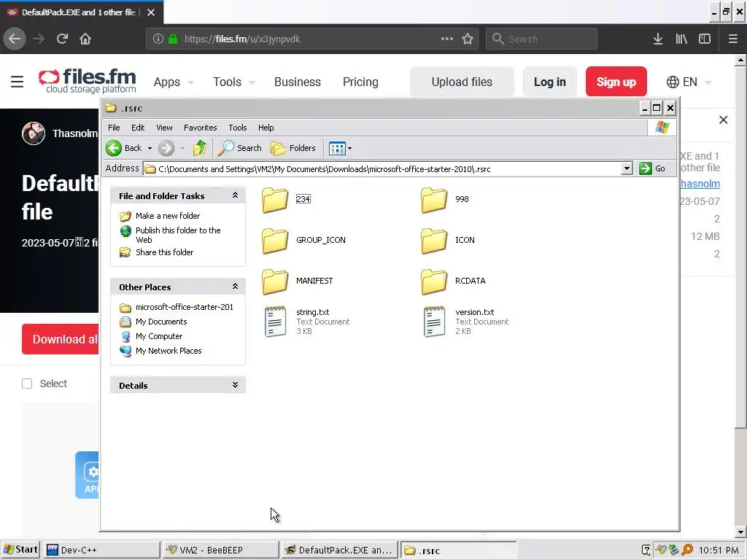Open the Address bar dropdown arrow
Screen dimensions: 747x560
(627, 168)
